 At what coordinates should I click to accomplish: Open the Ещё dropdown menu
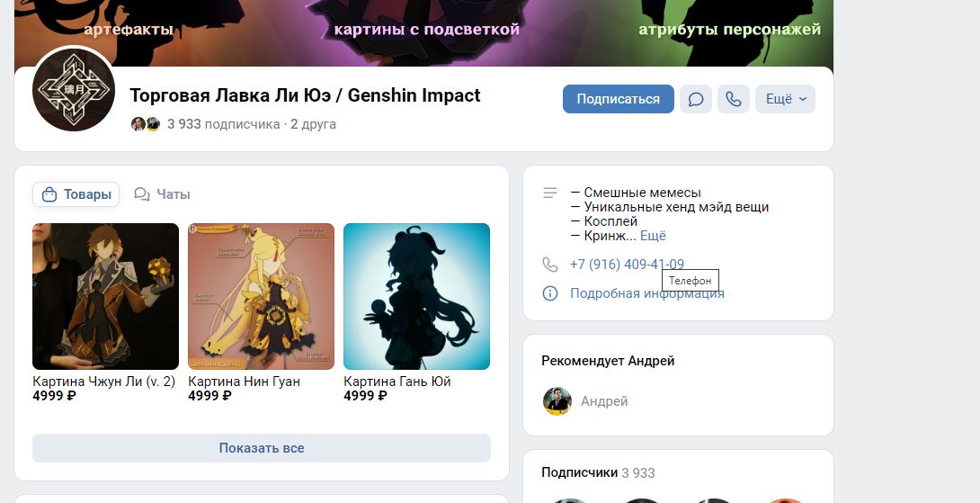click(x=785, y=99)
